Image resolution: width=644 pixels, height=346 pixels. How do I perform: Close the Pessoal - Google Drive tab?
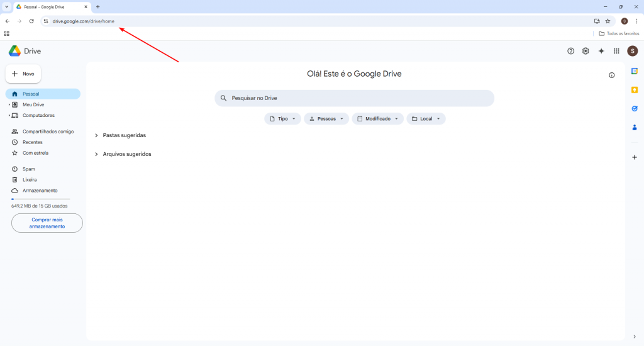tap(86, 6)
